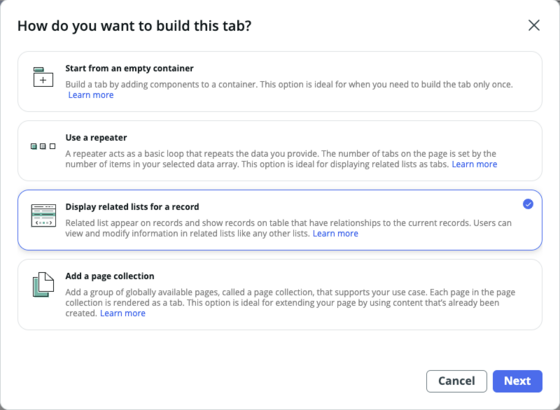Click the Cancel button
Screen dimensions: 560x410
click(456, 381)
